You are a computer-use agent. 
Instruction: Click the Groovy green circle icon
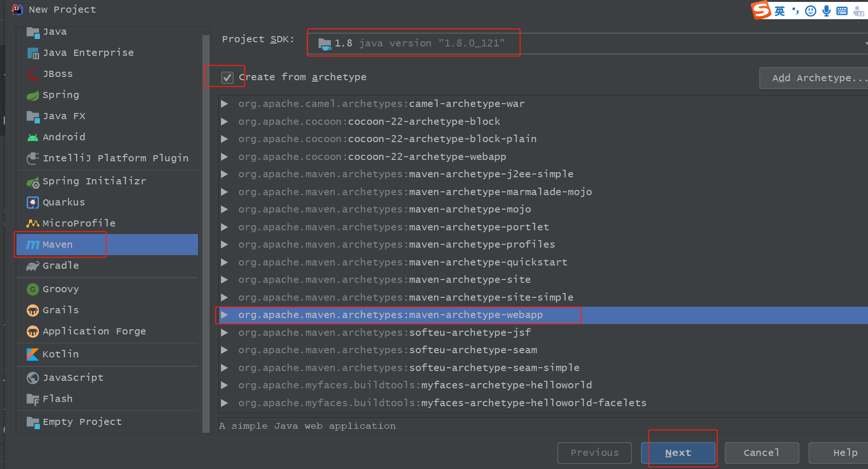pyautogui.click(x=33, y=289)
